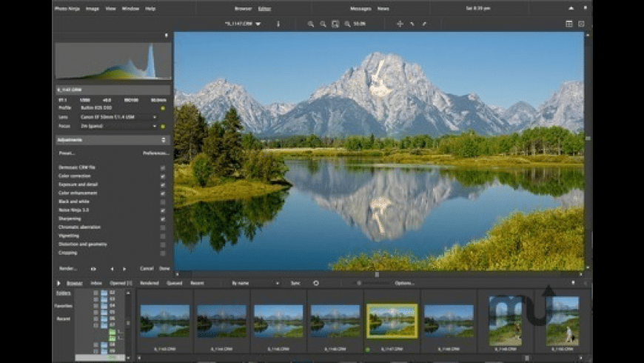
Task: Click the grid layout icon at top right
Action: 569,24
